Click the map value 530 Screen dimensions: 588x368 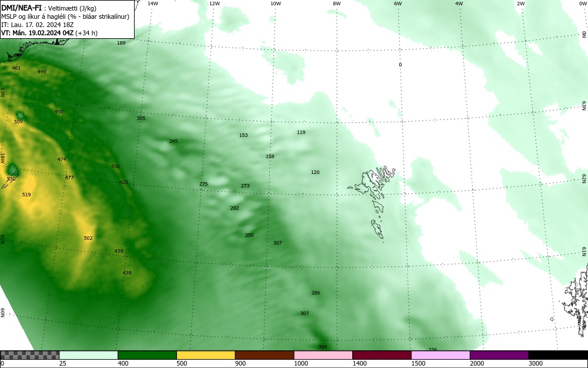pyautogui.click(x=11, y=179)
